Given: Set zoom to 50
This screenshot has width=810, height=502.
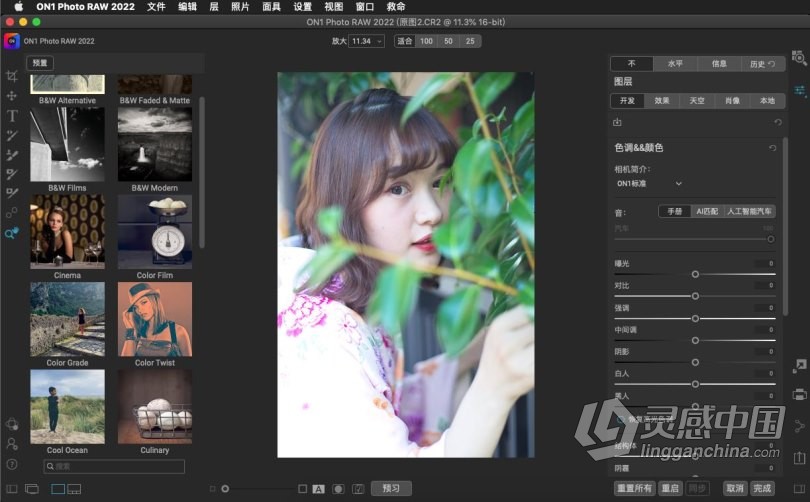Looking at the screenshot, I should click(448, 41).
